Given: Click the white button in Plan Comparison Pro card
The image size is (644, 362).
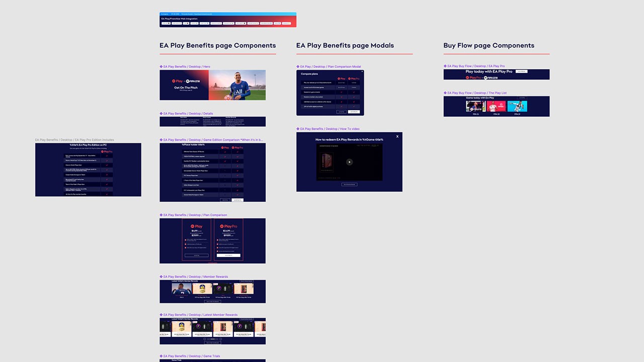Looking at the screenshot, I should 228,255.
